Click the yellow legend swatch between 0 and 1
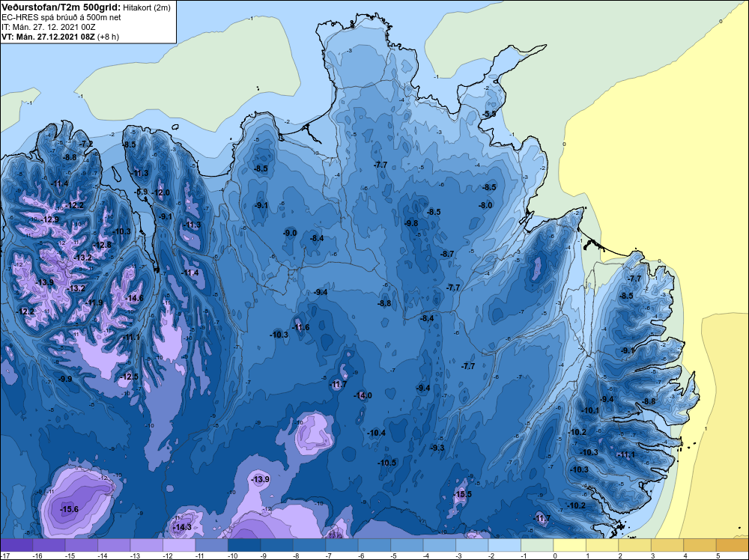The height and width of the screenshot is (560, 749). [x=569, y=545]
